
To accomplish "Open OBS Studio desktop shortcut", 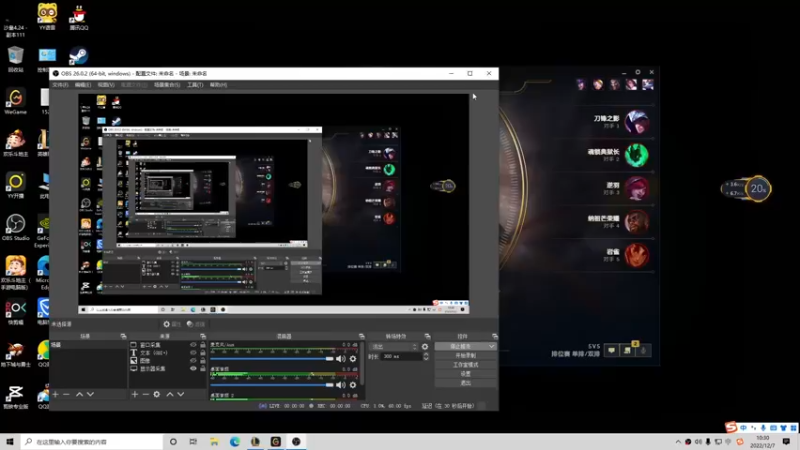I will coord(15,228).
